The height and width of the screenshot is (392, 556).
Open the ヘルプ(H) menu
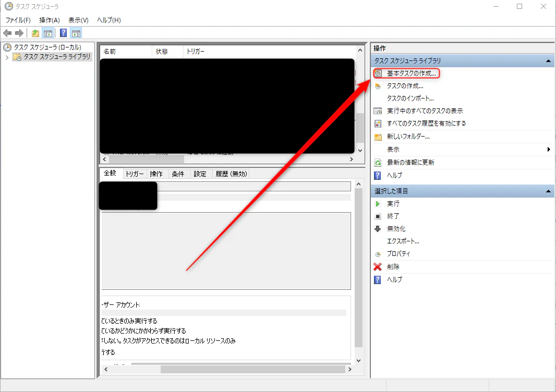pos(109,20)
